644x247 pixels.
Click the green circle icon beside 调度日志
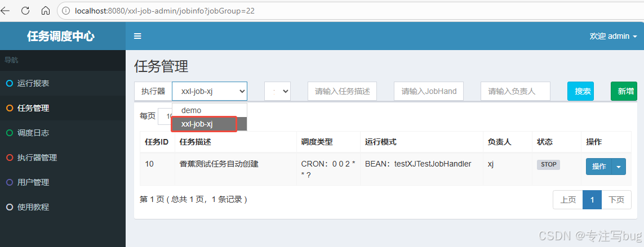coord(10,133)
